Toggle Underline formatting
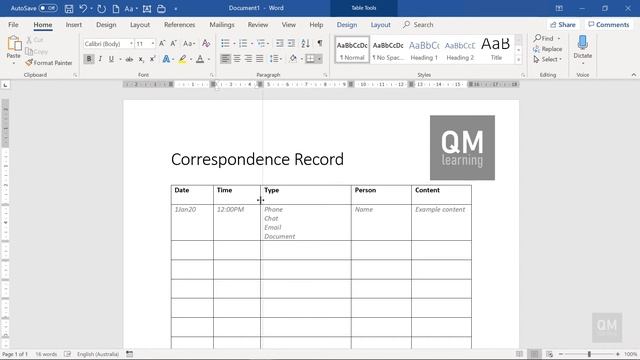640x360 pixels. pos(111,59)
